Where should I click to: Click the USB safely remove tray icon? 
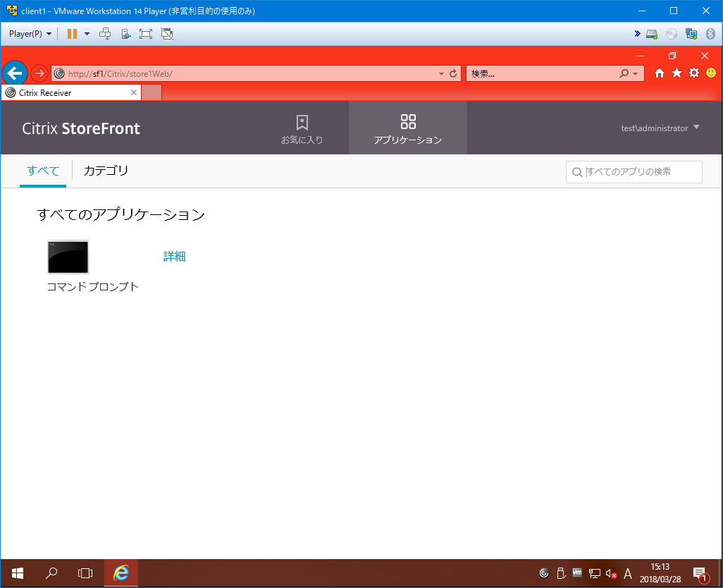click(x=561, y=573)
